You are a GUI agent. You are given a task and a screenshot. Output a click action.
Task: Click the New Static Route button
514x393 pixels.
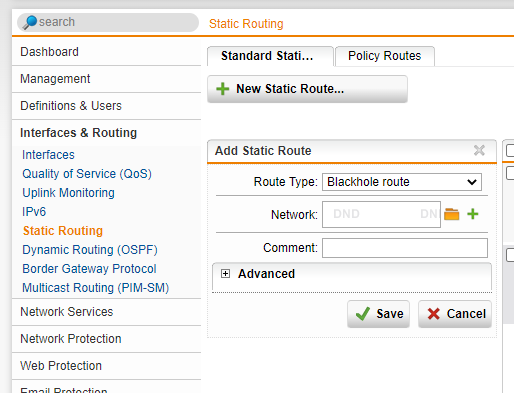pyautogui.click(x=307, y=89)
